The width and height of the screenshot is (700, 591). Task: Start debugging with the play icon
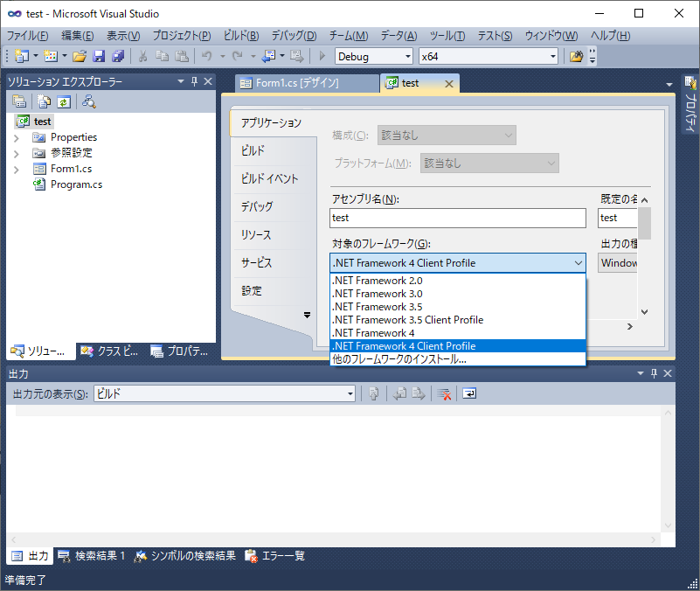322,56
